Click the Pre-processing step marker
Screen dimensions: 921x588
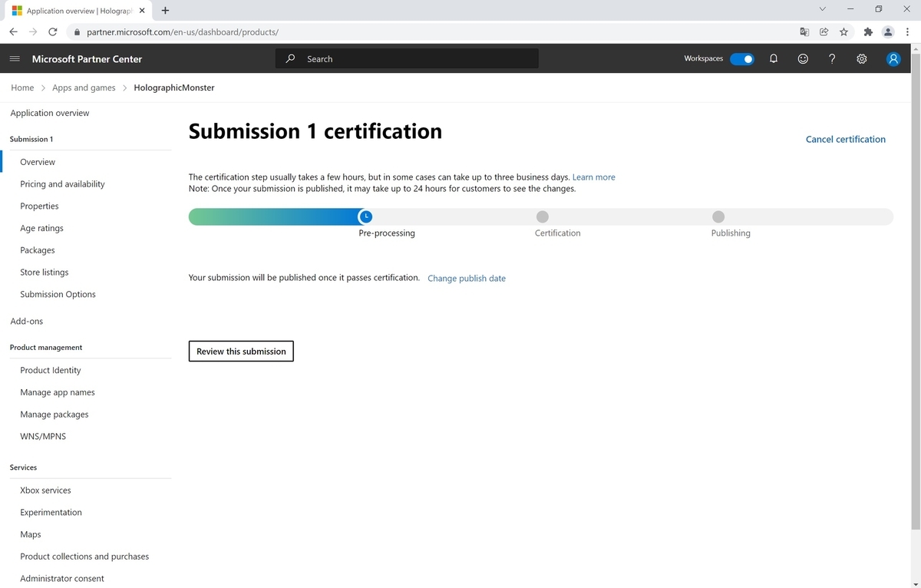[x=366, y=216]
